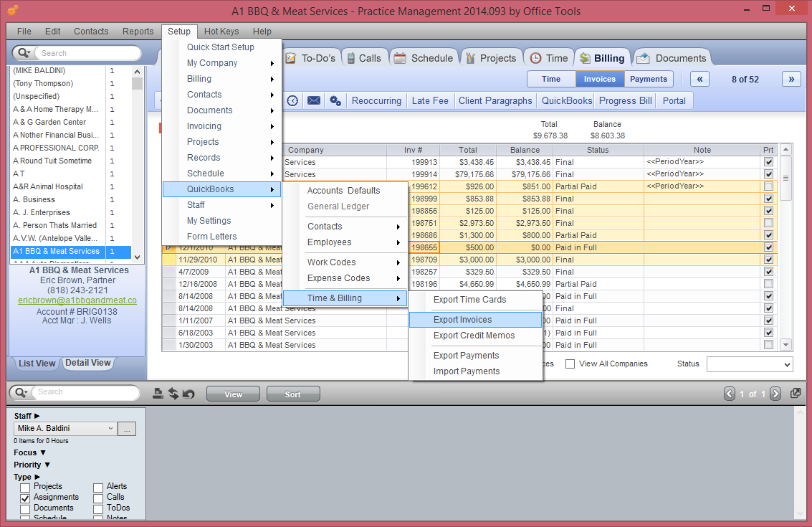Open the gears settings icon in billing toolbar
812x527 pixels.
click(x=335, y=100)
